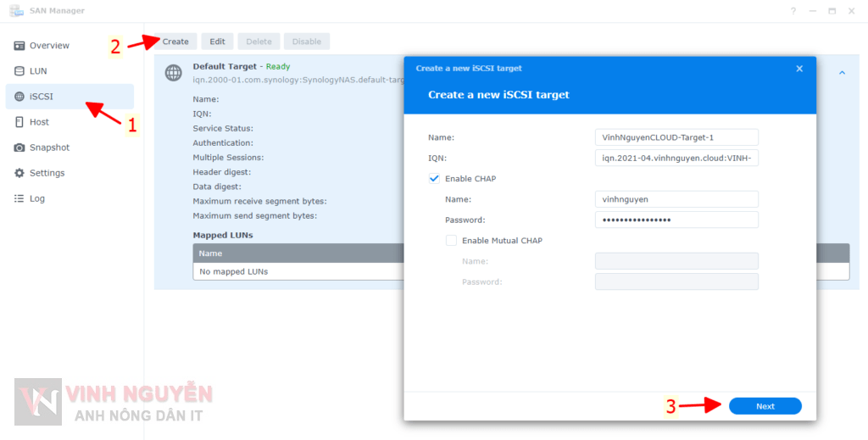Click the iSCSI globe icon in sidebar
The width and height of the screenshot is (868, 440).
19,97
